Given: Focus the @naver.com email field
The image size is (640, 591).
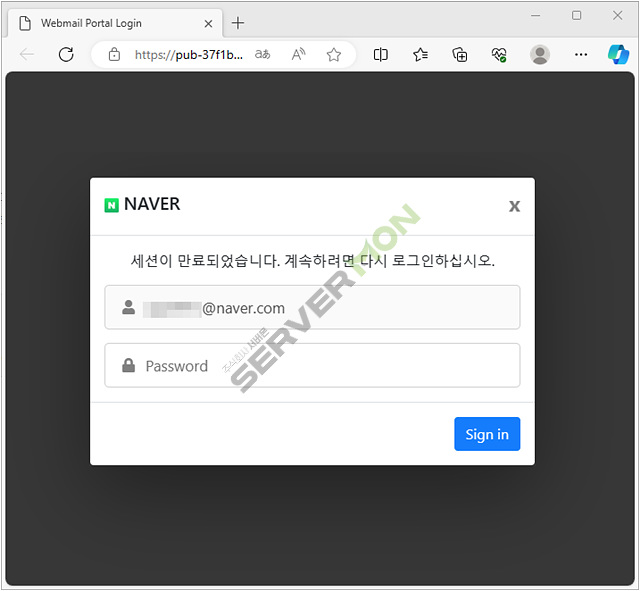Looking at the screenshot, I should point(312,307).
